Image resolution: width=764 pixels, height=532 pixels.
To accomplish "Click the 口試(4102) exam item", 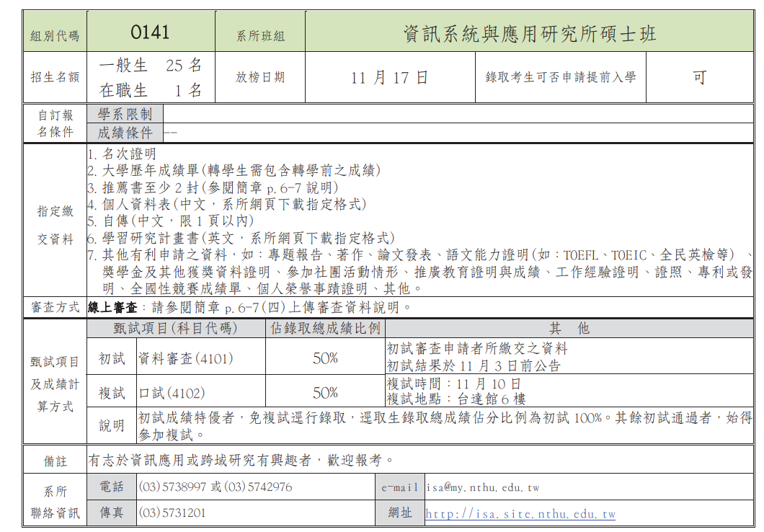I will click(x=172, y=393).
